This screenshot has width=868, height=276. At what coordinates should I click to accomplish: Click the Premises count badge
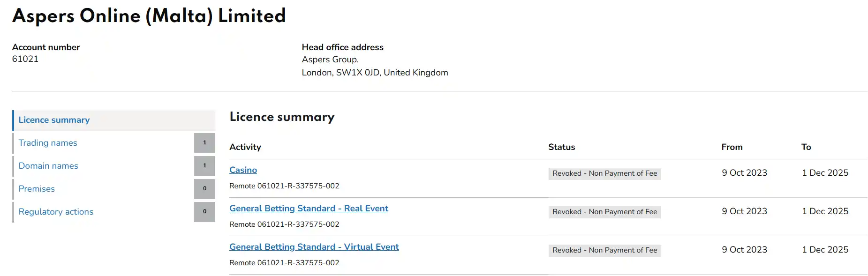[x=204, y=189]
